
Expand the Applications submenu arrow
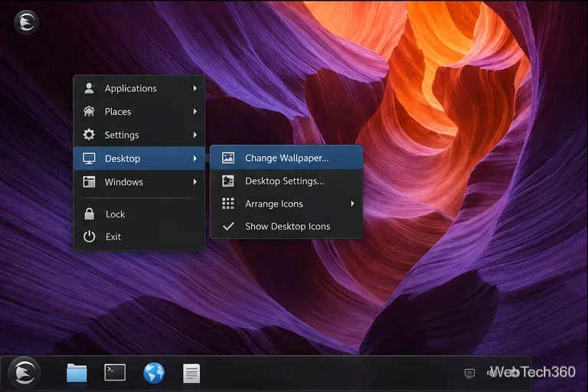pos(195,88)
